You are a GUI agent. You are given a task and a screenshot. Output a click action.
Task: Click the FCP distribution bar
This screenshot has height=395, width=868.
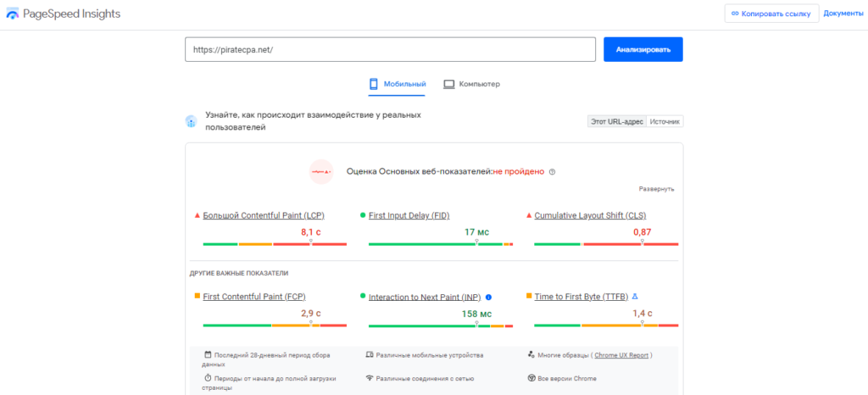click(x=275, y=325)
